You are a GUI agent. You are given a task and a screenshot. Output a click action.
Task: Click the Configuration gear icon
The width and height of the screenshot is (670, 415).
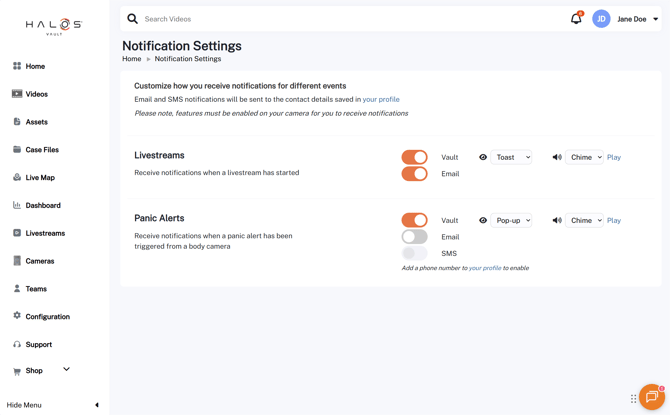click(17, 316)
